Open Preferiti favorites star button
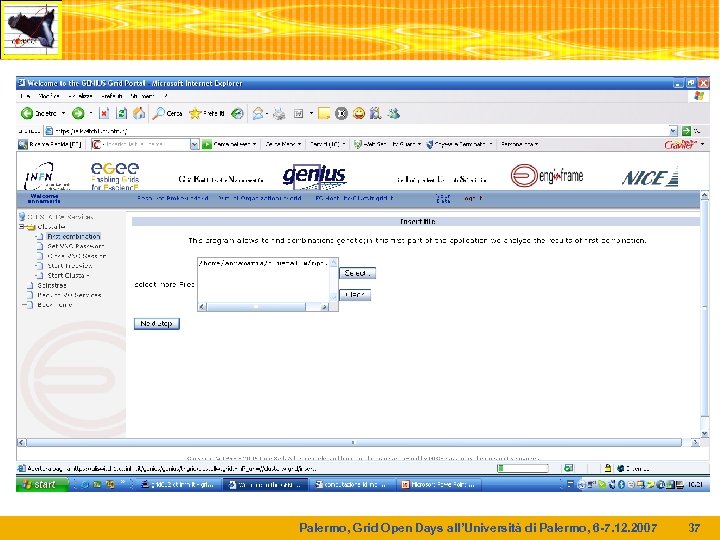This screenshot has width=720, height=540. click(x=207, y=113)
